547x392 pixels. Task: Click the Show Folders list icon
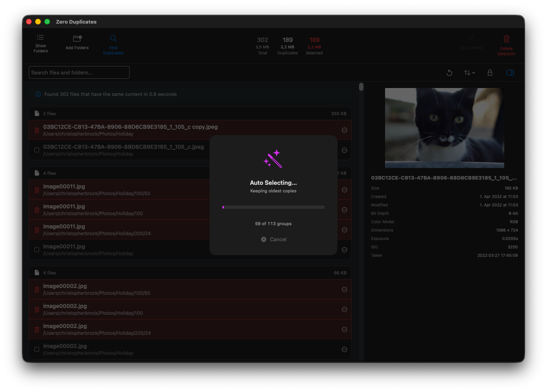[x=40, y=38]
